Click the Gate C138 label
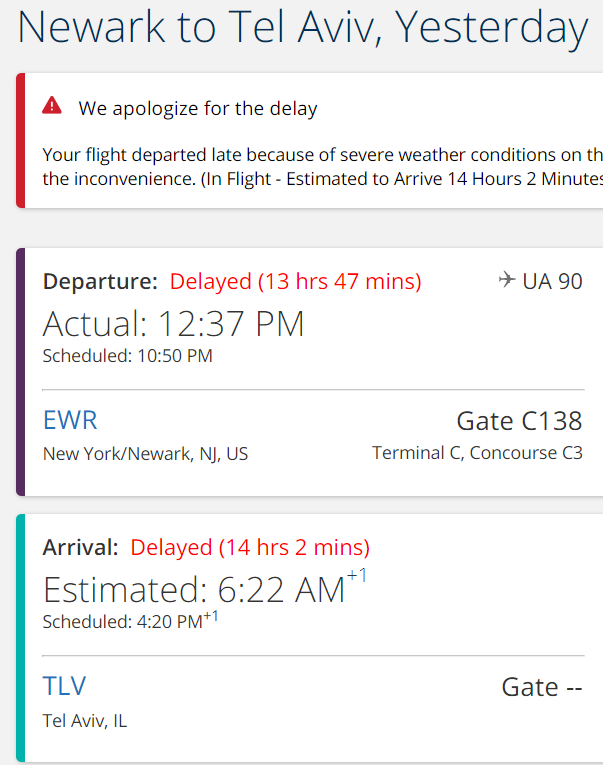The image size is (603, 765). point(519,421)
